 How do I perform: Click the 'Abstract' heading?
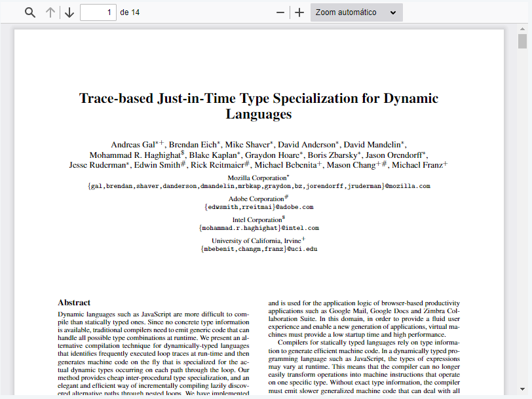(x=74, y=303)
